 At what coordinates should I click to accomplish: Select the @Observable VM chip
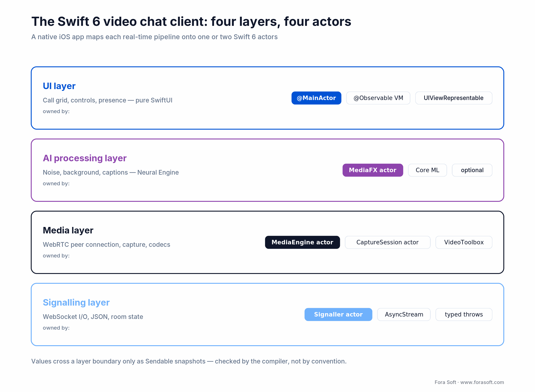[x=378, y=98]
